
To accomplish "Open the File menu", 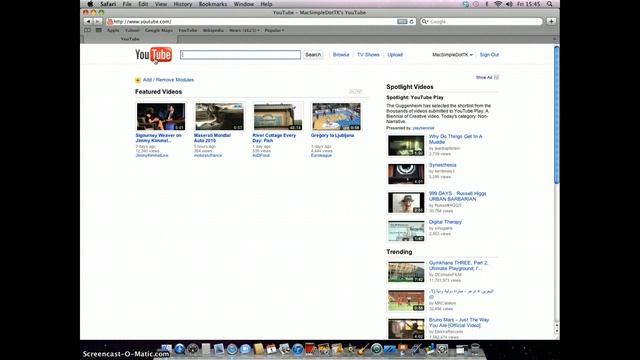I will tap(127, 4).
